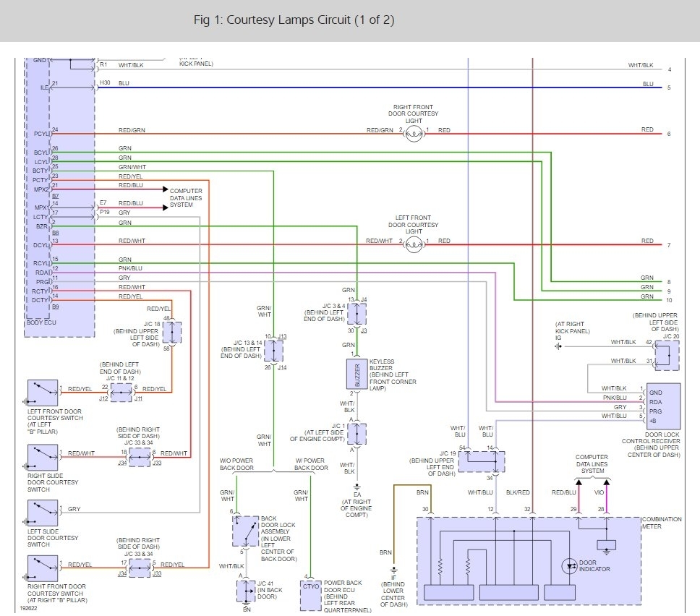Select the keyless buzzer component box
The height and width of the screenshot is (616, 700).
click(357, 372)
